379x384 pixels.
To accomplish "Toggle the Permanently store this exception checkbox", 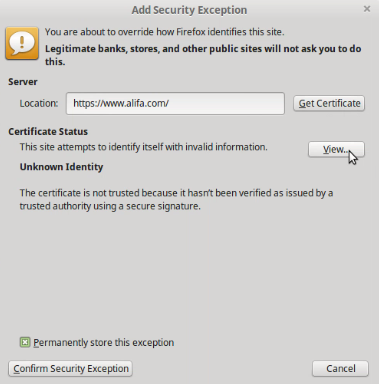I will 25,342.
